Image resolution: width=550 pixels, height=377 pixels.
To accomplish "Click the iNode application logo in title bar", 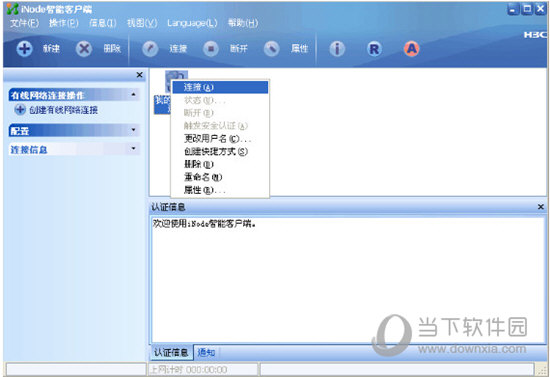I will coord(12,9).
